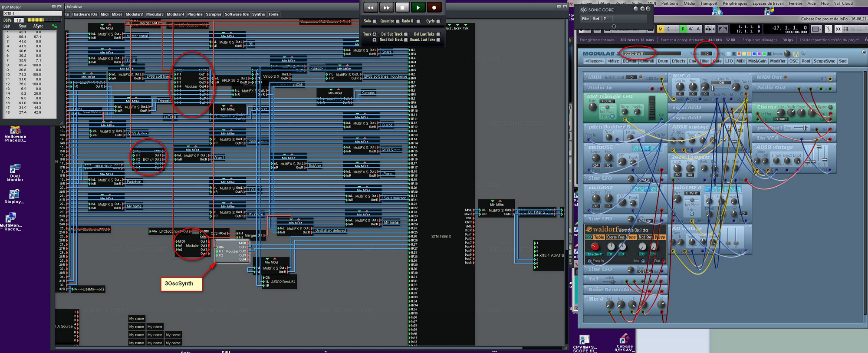Viewport: 868px width, 353px height.
Task: Toggle Cubase Mute (M) button
Action: tap(661, 29)
